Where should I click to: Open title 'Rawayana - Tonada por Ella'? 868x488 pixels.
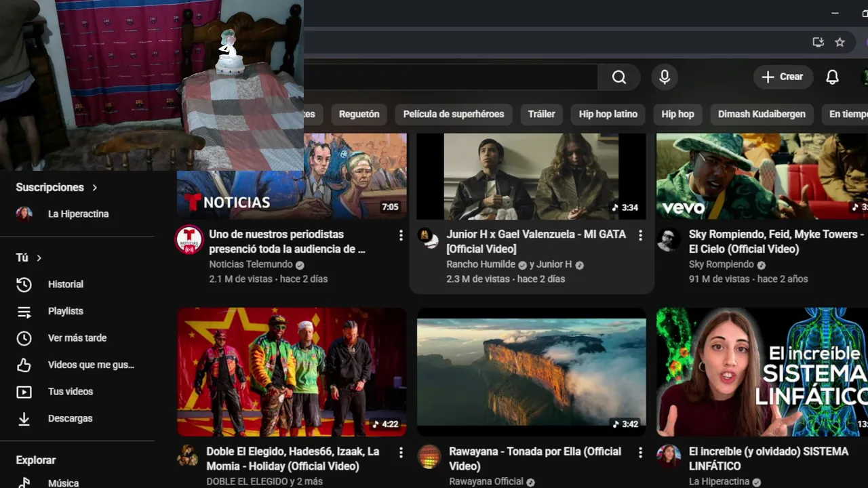[x=535, y=458]
